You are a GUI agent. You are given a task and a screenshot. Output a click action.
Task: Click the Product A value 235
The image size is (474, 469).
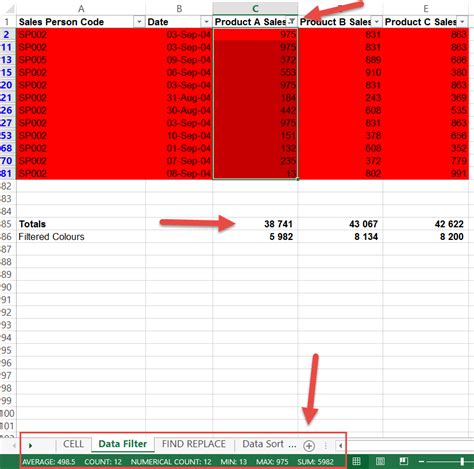coord(255,161)
